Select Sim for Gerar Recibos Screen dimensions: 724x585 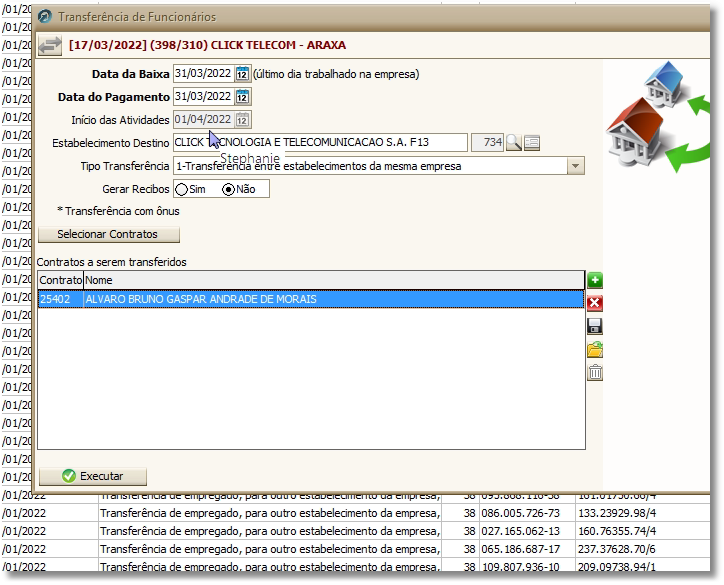tap(181, 189)
